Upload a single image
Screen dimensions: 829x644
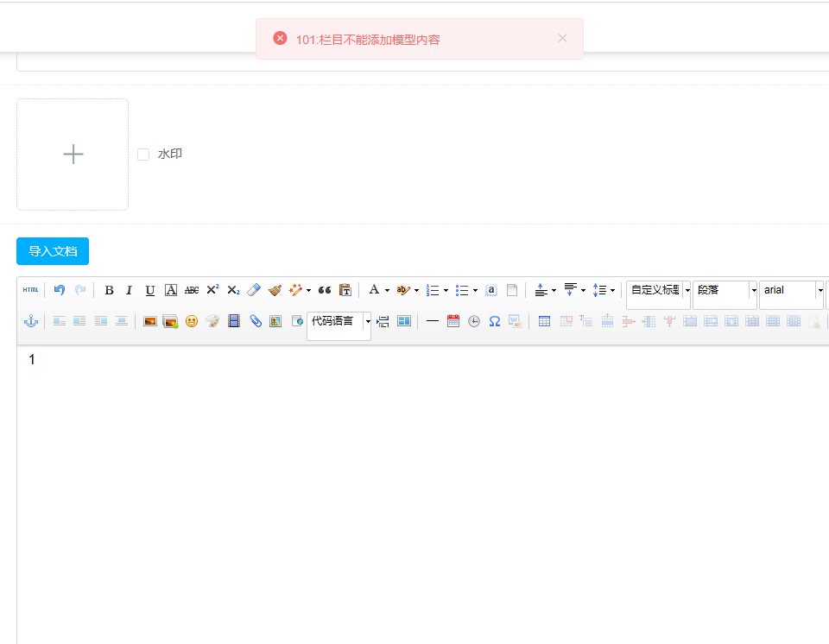(x=150, y=321)
